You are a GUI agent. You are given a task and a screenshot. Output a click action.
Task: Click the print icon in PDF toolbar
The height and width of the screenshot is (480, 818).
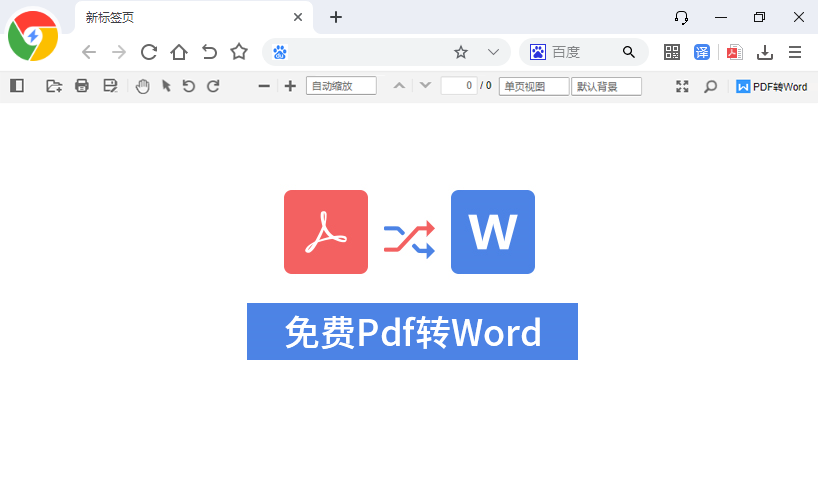[x=82, y=86]
